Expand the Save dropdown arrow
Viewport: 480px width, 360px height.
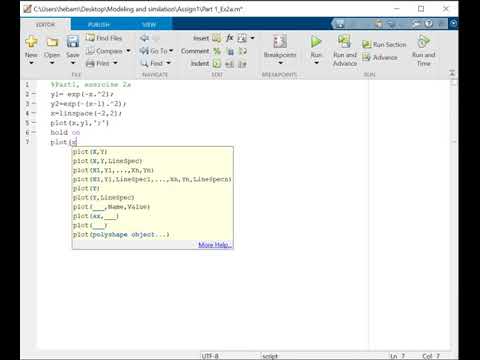click(x=73, y=63)
